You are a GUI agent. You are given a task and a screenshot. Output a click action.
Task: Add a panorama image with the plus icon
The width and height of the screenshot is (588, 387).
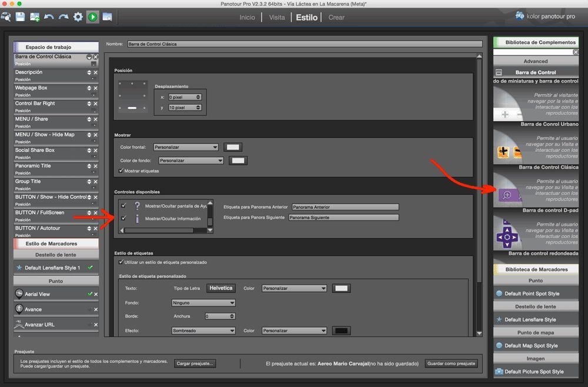point(35,17)
